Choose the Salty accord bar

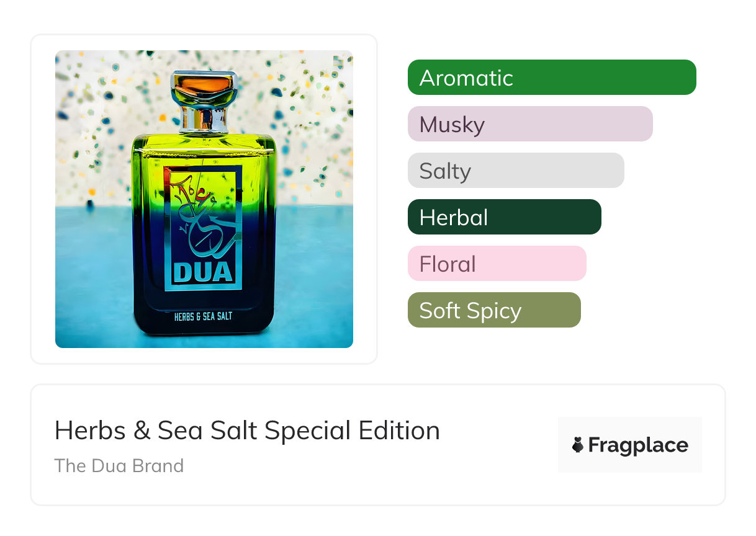click(516, 171)
